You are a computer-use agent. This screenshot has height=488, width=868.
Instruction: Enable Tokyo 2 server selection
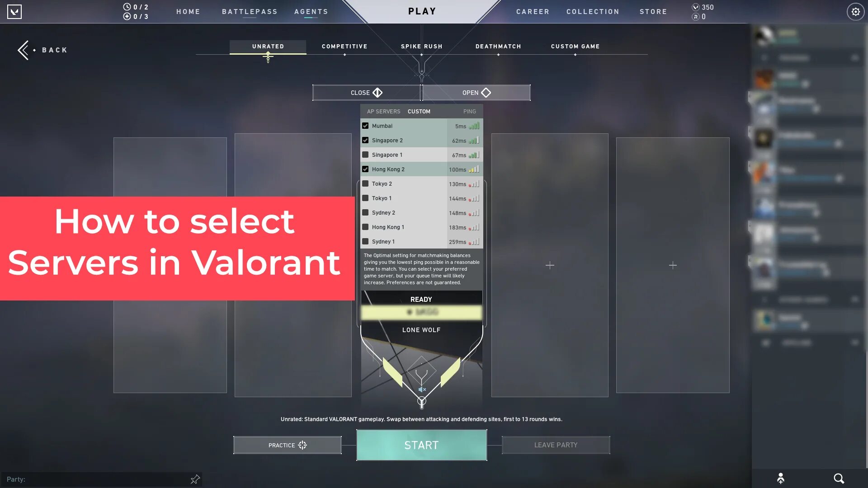coord(365,183)
